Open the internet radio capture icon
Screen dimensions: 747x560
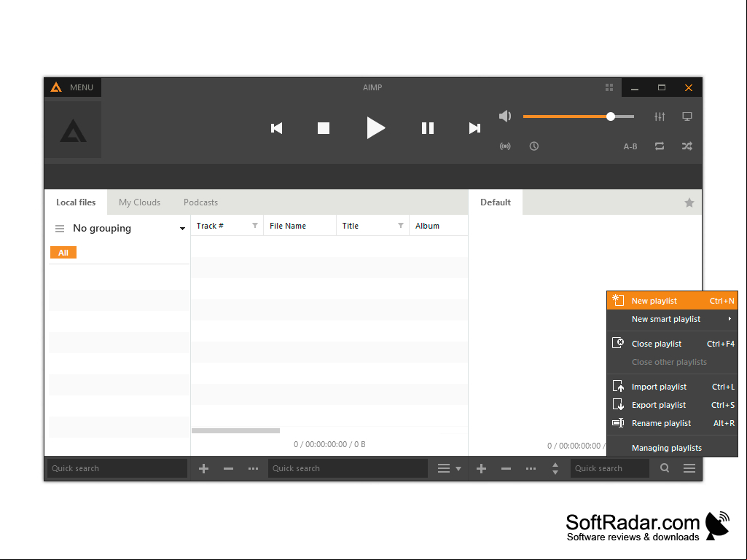(505, 146)
